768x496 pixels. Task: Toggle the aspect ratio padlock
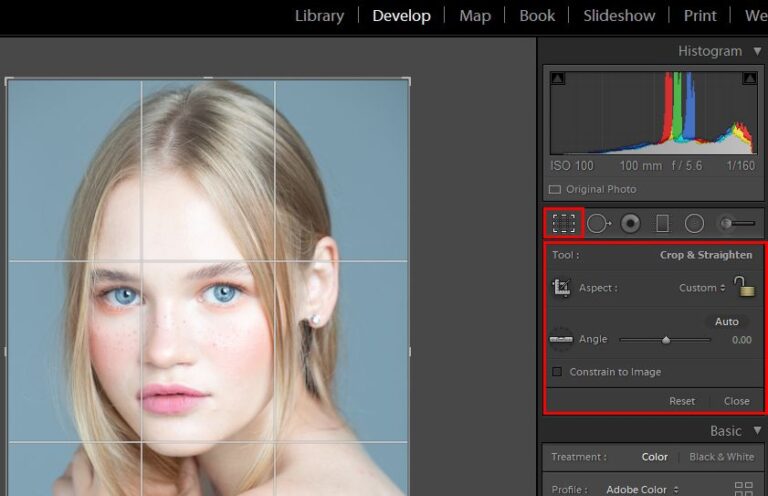point(743,287)
